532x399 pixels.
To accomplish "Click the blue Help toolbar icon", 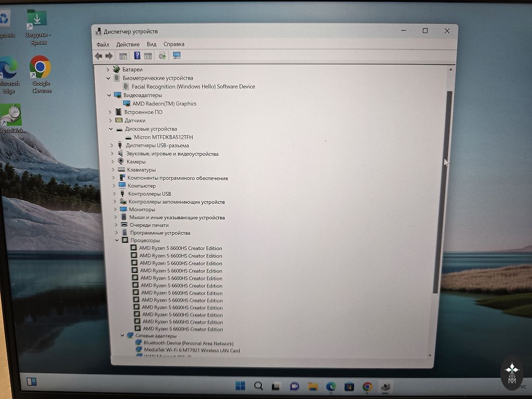I will click(137, 56).
